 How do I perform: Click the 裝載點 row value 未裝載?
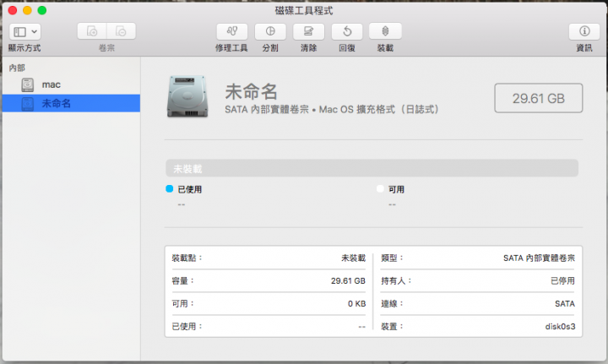pos(353,258)
